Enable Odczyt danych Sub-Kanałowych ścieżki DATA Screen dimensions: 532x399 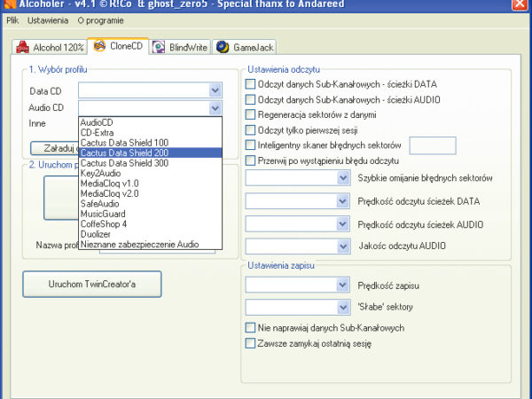250,84
